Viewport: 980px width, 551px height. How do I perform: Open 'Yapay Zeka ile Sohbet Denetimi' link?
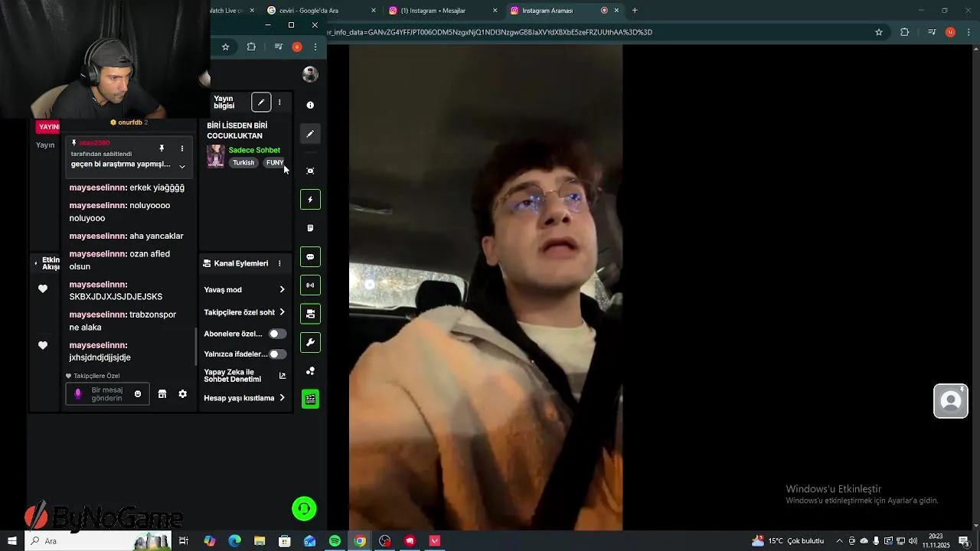click(x=245, y=376)
